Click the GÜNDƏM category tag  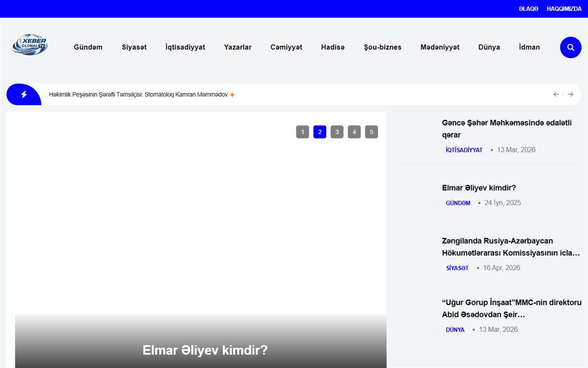click(458, 203)
